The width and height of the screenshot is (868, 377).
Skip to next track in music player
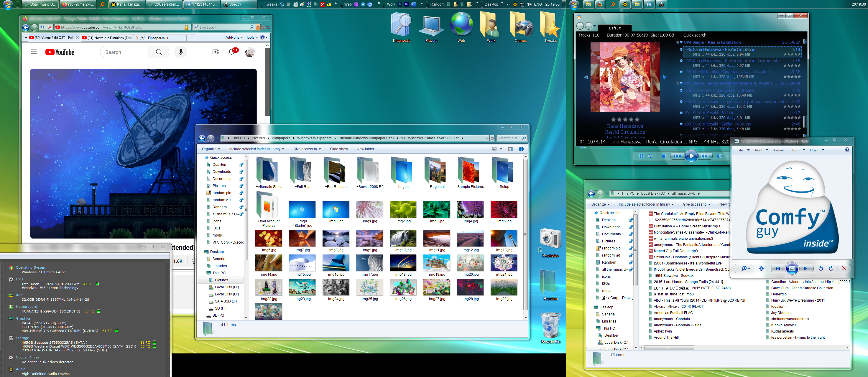point(705,156)
